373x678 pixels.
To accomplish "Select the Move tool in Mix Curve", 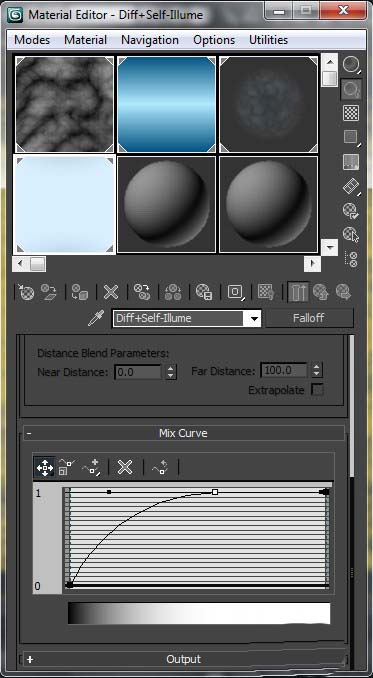I will 45,468.
